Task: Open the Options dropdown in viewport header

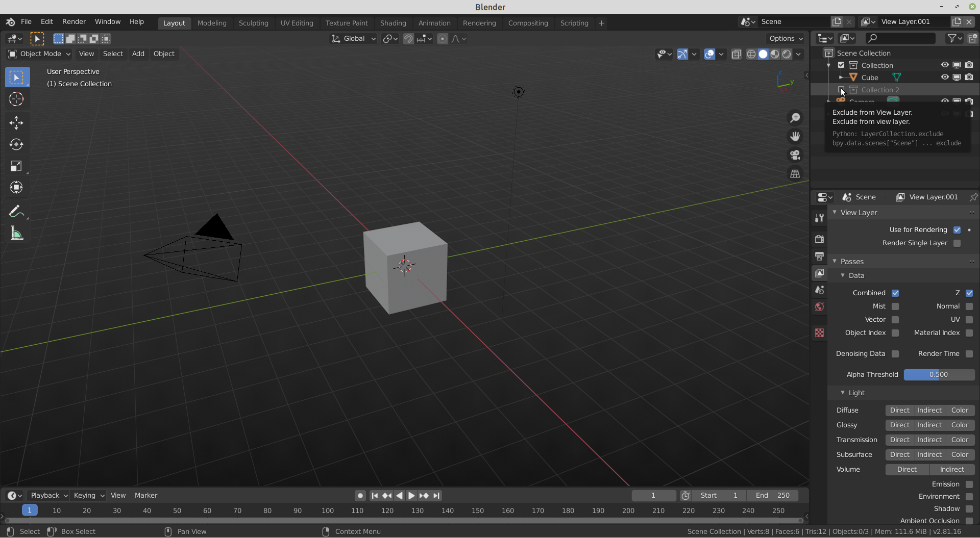Action: [786, 39]
